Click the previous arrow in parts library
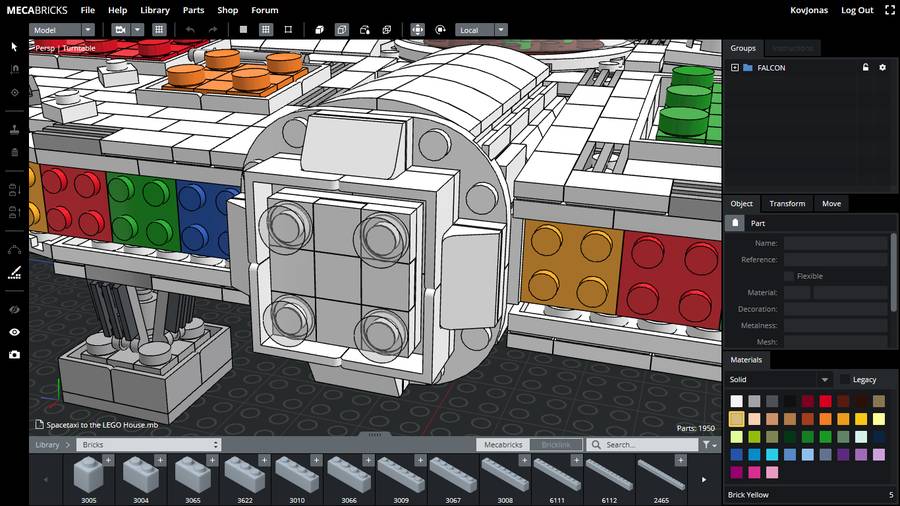The image size is (900, 506). pos(45,480)
